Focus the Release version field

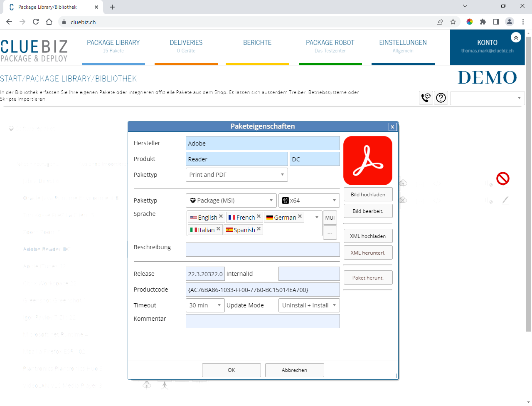tap(205, 274)
